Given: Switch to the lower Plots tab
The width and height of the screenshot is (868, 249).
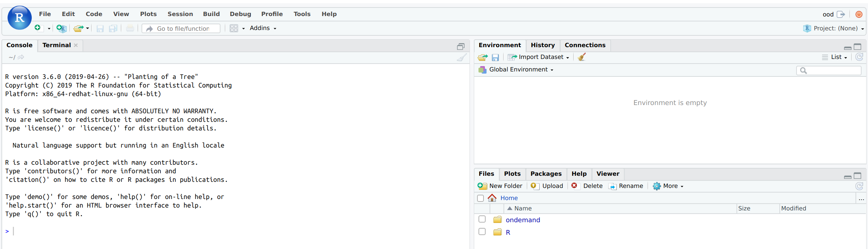Looking at the screenshot, I should [512, 174].
